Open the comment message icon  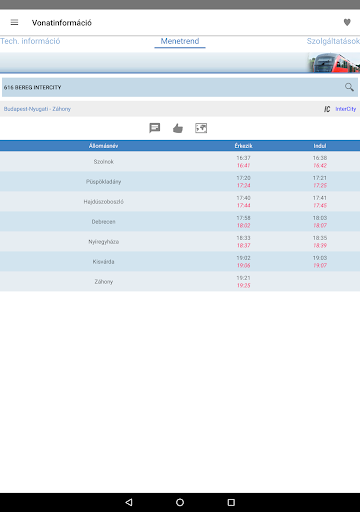155,128
